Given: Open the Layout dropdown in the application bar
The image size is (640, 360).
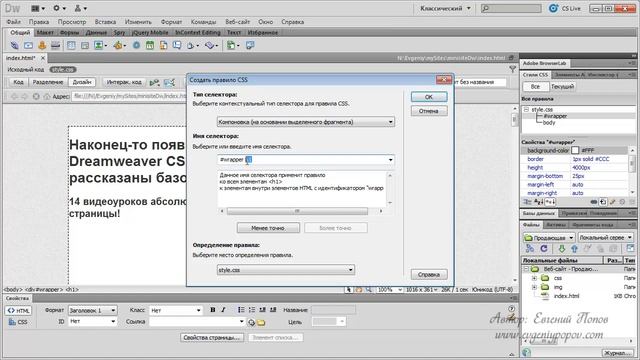Looking at the screenshot, I should (x=38, y=8).
